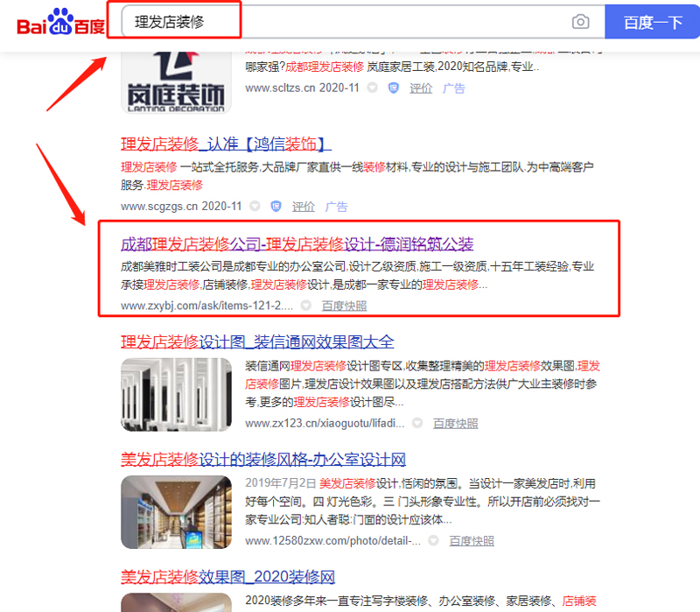This screenshot has width=700, height=612.
Task: Expand dropdown arrow next to www.12580zxw.com
Action: pos(433,541)
